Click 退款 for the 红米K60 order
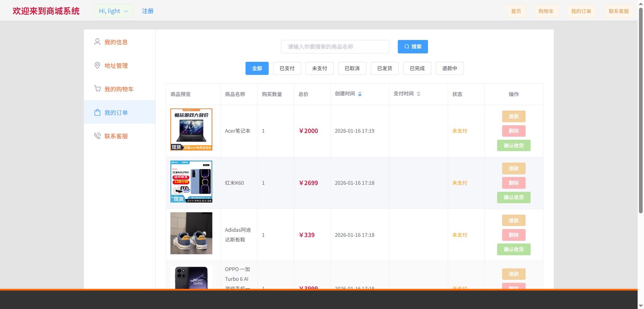The height and width of the screenshot is (309, 644). pyautogui.click(x=514, y=169)
